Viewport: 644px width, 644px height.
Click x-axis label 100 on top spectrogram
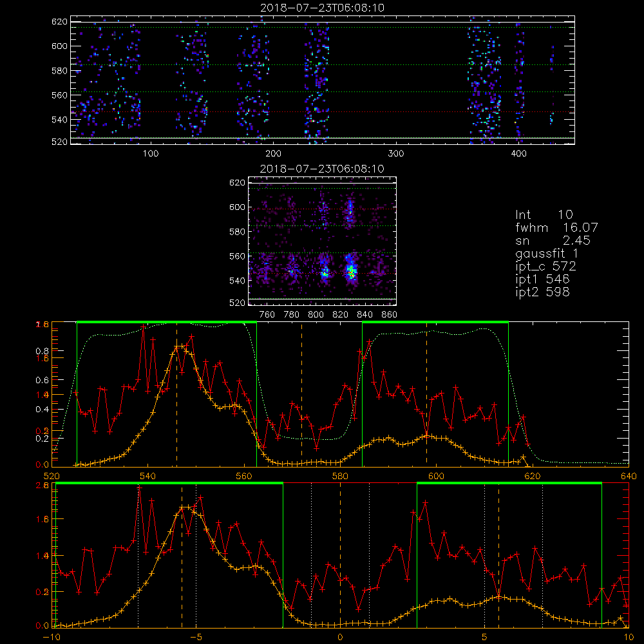tap(150, 154)
